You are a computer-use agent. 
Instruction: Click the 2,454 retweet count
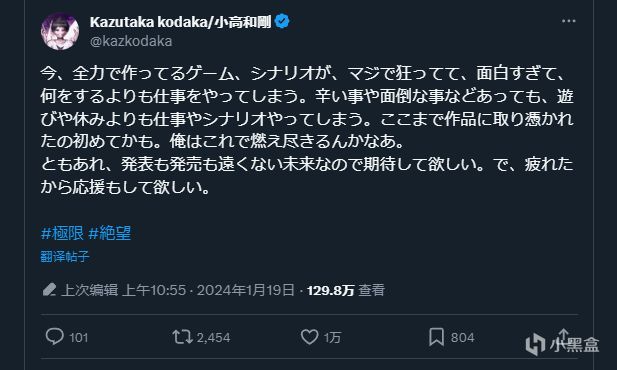point(213,338)
